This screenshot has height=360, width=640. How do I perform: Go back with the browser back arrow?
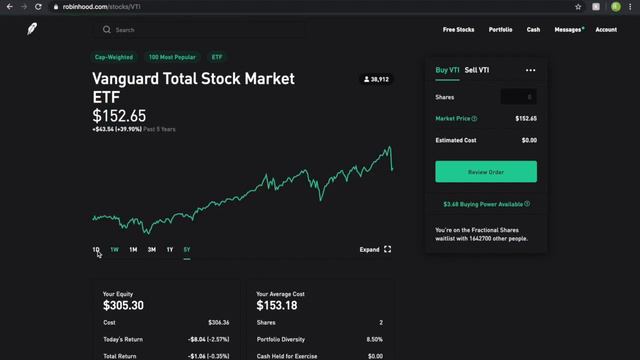click(9, 7)
